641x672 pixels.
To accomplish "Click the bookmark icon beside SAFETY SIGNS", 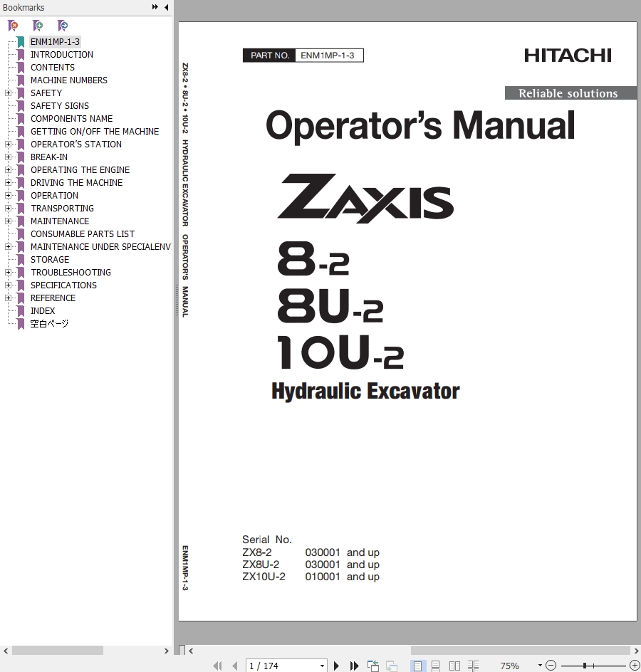I will 21,106.
